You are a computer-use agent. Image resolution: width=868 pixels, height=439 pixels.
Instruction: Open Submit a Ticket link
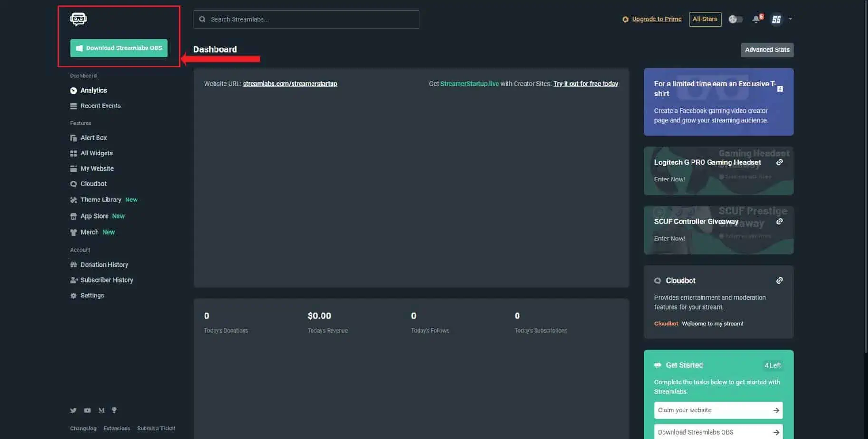(x=156, y=429)
